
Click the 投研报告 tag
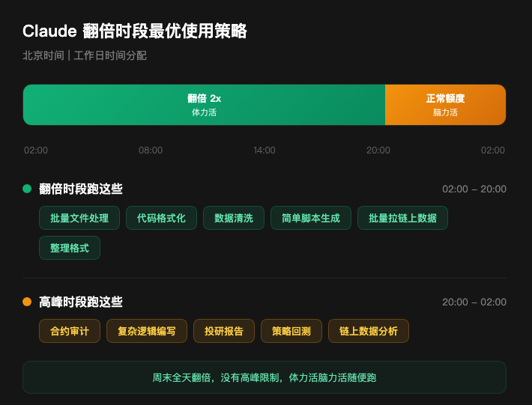224,331
